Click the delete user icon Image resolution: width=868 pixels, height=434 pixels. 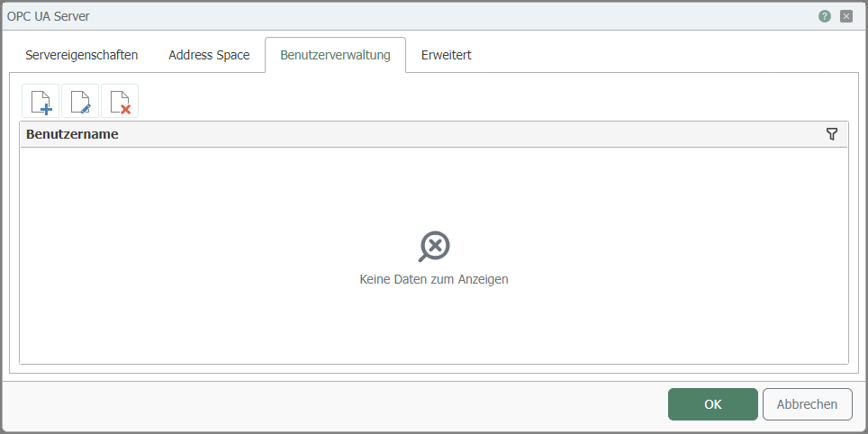click(x=120, y=102)
